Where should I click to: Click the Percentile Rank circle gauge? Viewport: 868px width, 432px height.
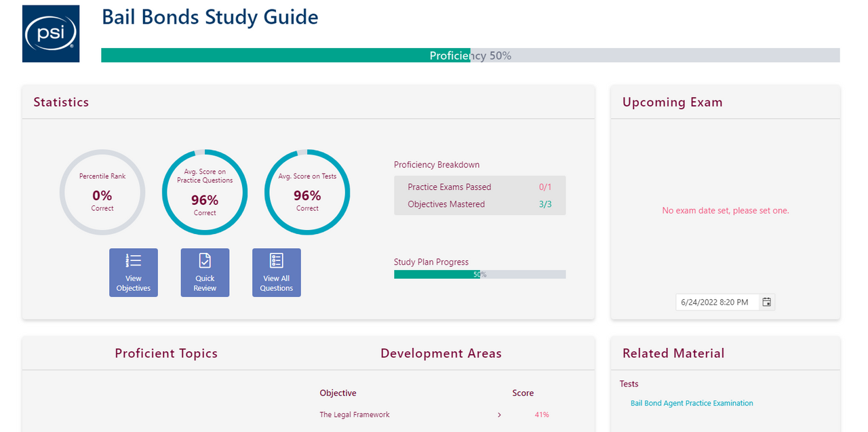[x=102, y=191]
